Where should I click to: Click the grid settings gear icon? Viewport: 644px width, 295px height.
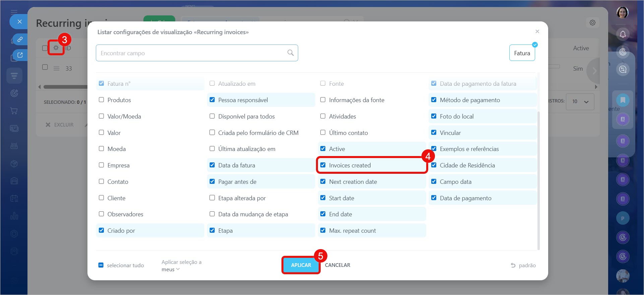(x=56, y=48)
